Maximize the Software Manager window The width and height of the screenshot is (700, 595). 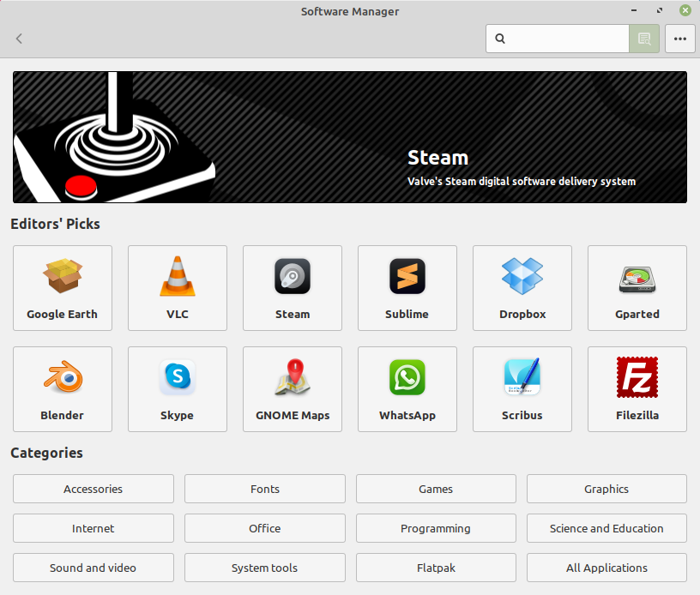660,10
